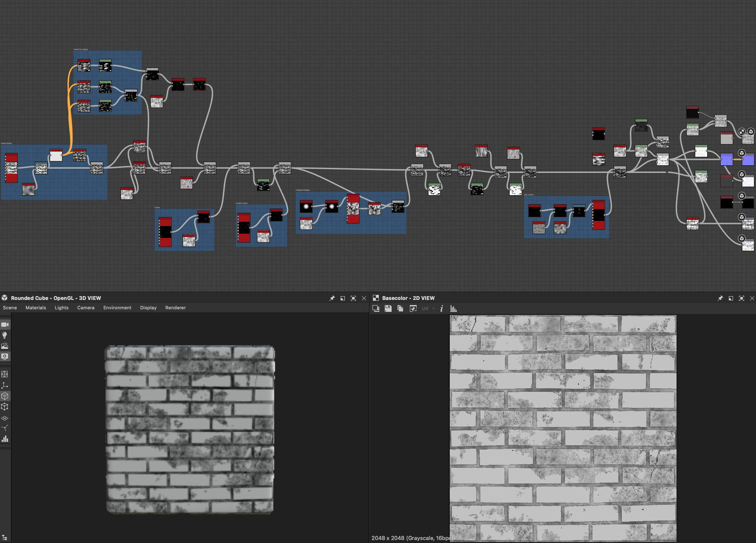Select the blue-purple normal map node

[726, 160]
